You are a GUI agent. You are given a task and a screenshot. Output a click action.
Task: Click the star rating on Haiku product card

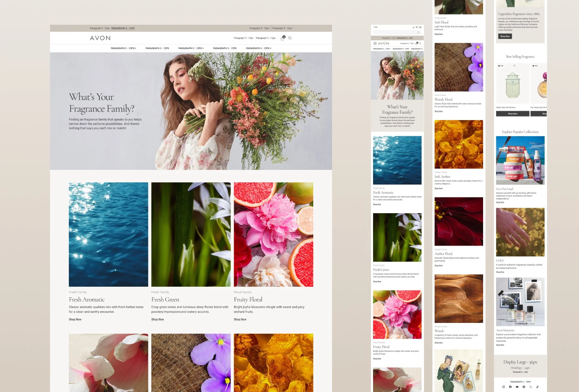501,66
